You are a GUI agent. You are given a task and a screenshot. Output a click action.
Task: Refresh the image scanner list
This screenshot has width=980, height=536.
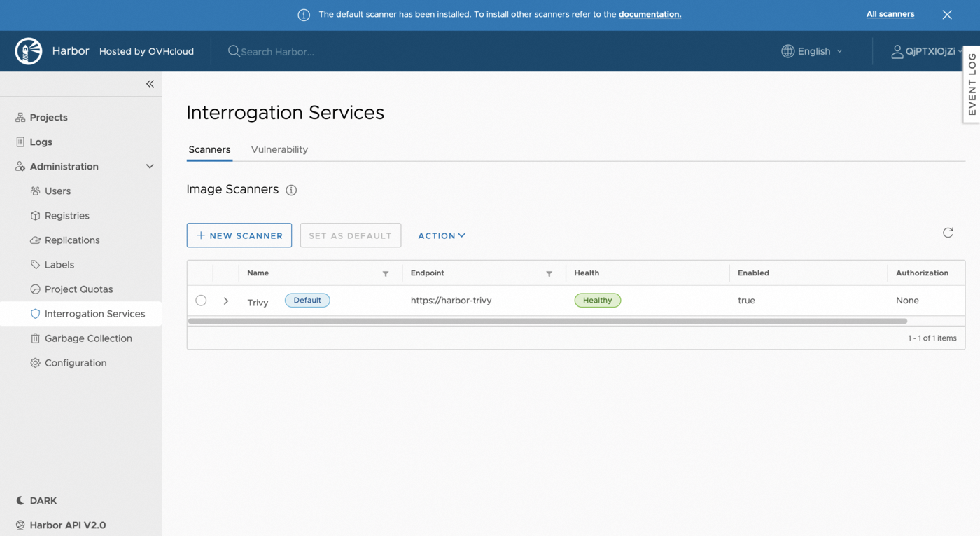point(948,232)
